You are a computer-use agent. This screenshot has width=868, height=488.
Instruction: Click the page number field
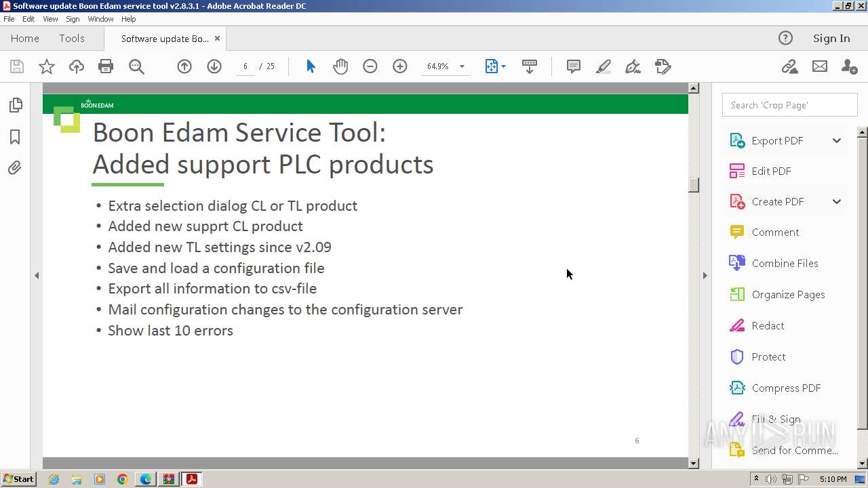coord(245,66)
